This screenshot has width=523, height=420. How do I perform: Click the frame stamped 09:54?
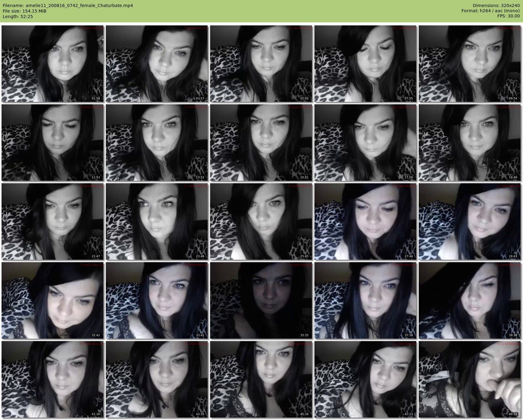point(470,64)
